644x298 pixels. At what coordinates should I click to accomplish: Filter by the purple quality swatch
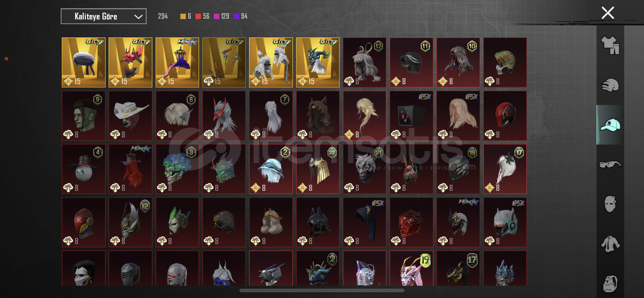pyautogui.click(x=236, y=16)
